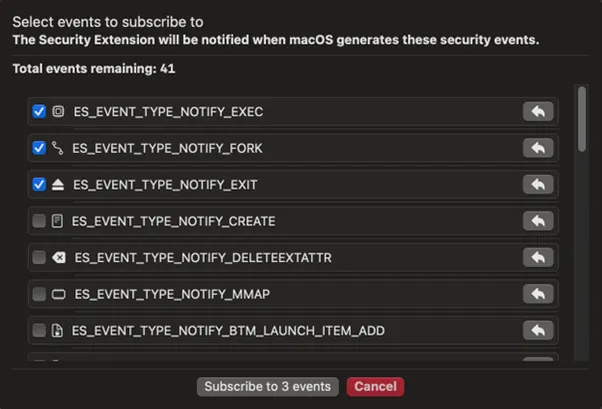The height and width of the screenshot is (409, 602).
Task: Click the eject icon beside NOTIFY_EXIT
Action: pos(58,185)
